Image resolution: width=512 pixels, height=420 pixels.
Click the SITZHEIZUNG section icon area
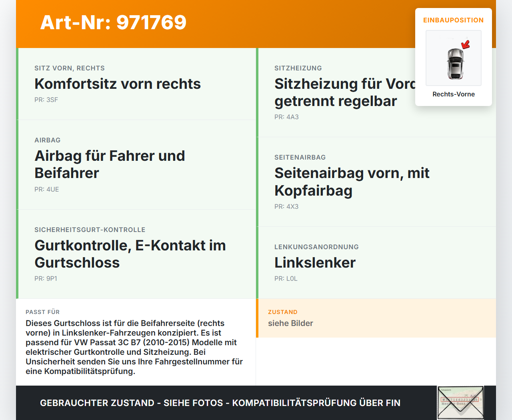tap(298, 68)
